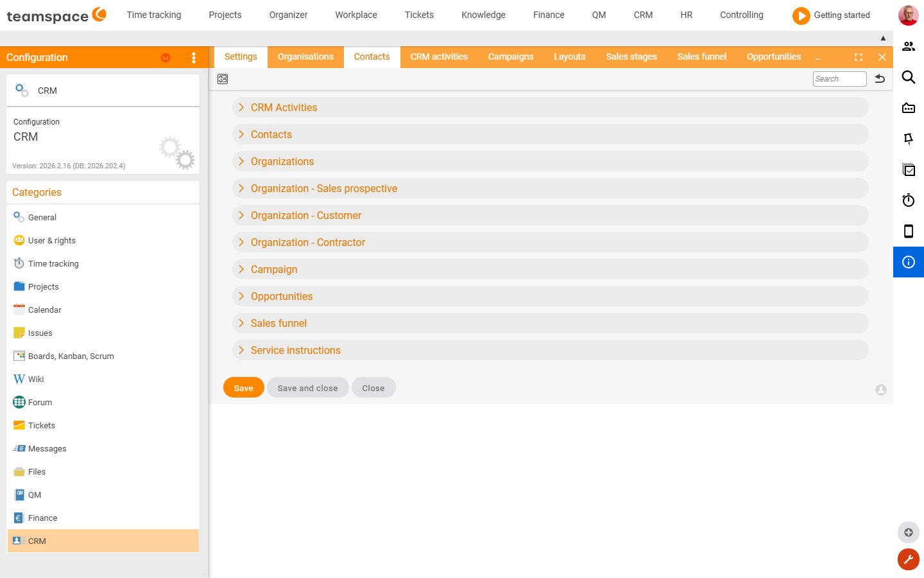Image resolution: width=924 pixels, height=578 pixels.
Task: Expand the Contacts settings section
Action: click(550, 134)
